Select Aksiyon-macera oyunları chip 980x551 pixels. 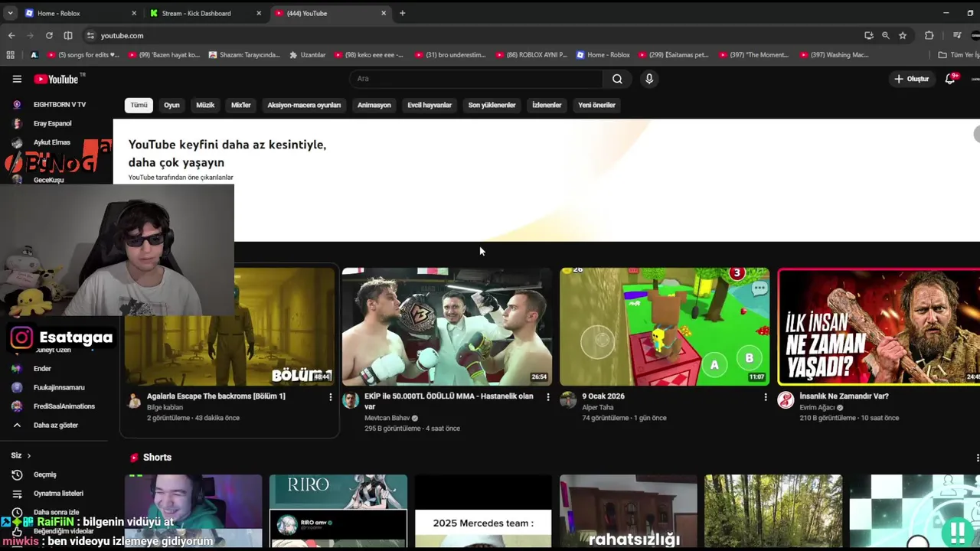pos(304,105)
